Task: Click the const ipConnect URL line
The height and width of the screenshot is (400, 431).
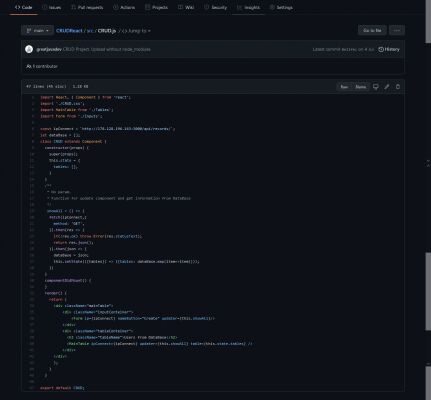Action: (x=107, y=129)
